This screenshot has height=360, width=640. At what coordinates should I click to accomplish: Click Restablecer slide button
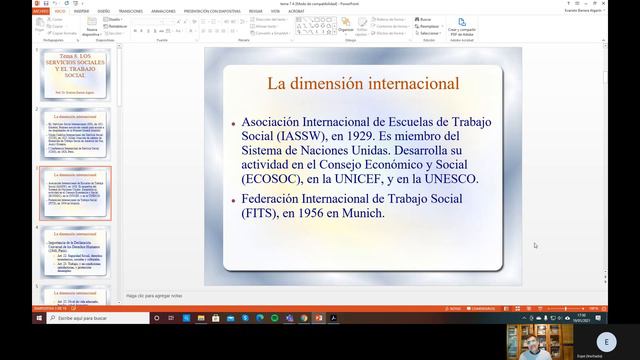115,26
